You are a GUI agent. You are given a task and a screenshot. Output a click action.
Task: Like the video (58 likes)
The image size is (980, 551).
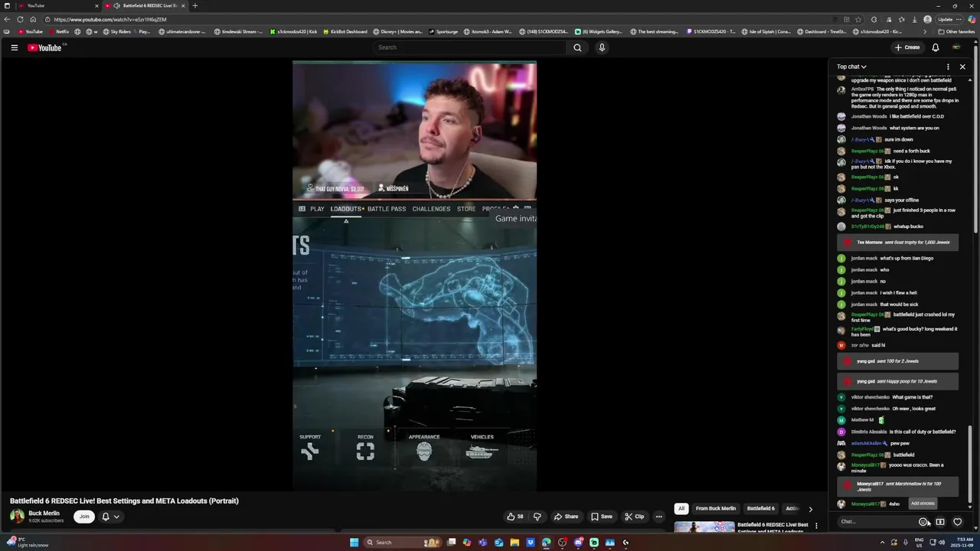(515, 517)
